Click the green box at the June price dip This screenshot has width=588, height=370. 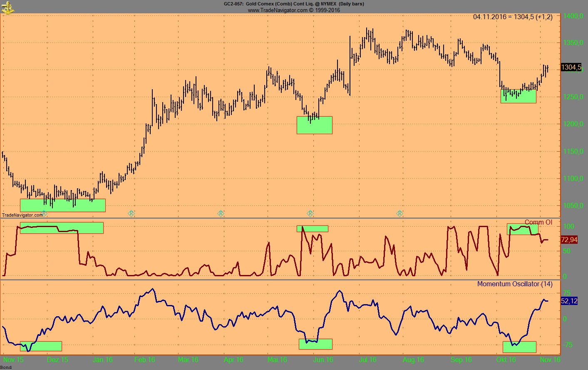tap(314, 125)
